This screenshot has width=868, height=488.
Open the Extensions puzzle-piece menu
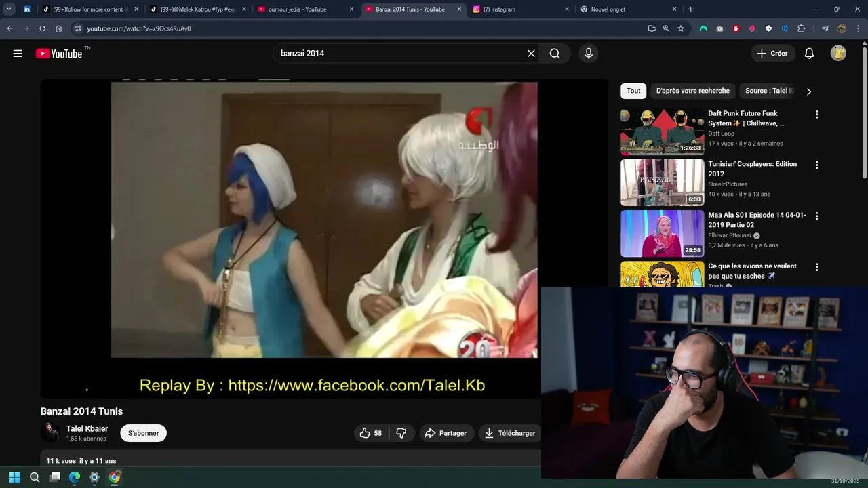click(801, 28)
